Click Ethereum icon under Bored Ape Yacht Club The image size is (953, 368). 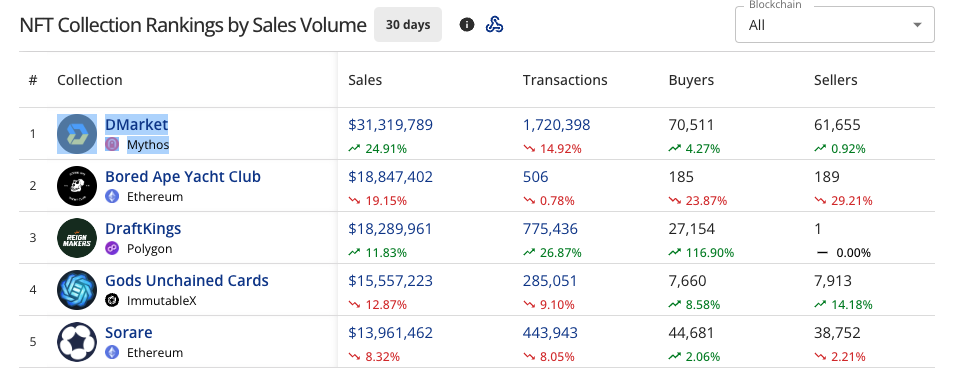(x=112, y=196)
